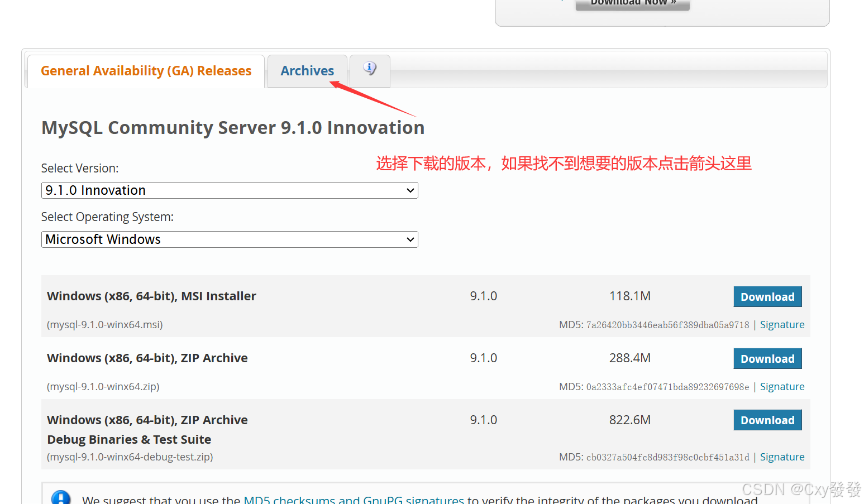The height and width of the screenshot is (504, 864).
Task: Click the filename (mysql-9.1.0-winx64.zip)
Action: (x=103, y=387)
